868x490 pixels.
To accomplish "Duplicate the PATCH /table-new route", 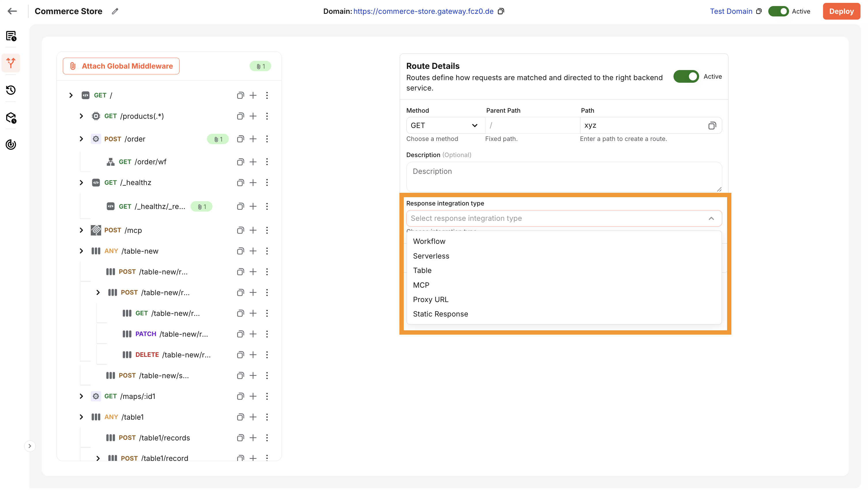I will tap(240, 334).
